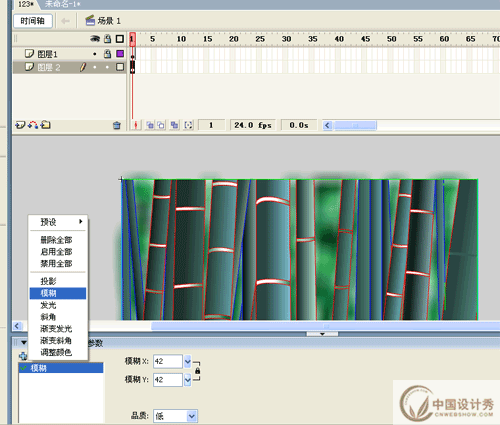The width and height of the screenshot is (500, 425).
Task: Toggle visibility dot of 图层1
Action: click(95, 54)
